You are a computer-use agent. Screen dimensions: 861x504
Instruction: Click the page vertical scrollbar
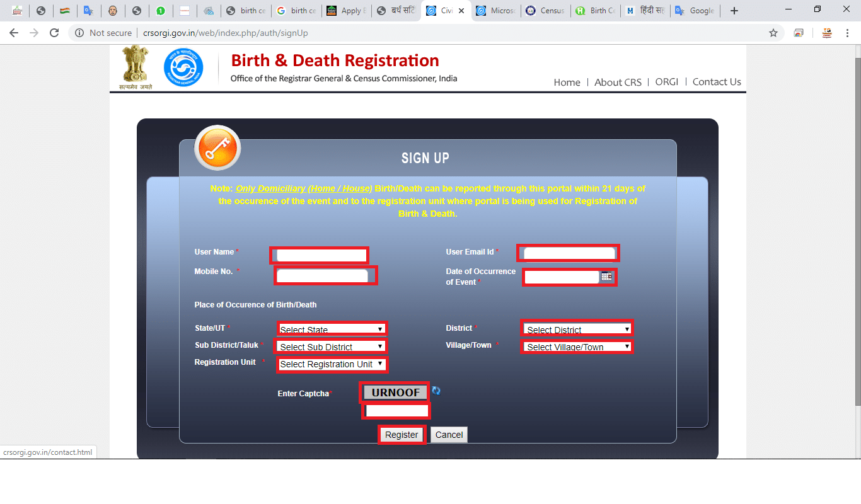tap(857, 231)
